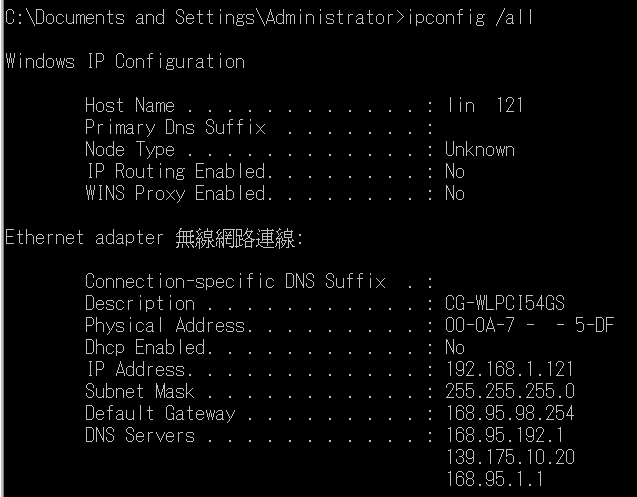This screenshot has width=637, height=497.
Task: Click the Physical Address value
Action: click(x=529, y=325)
